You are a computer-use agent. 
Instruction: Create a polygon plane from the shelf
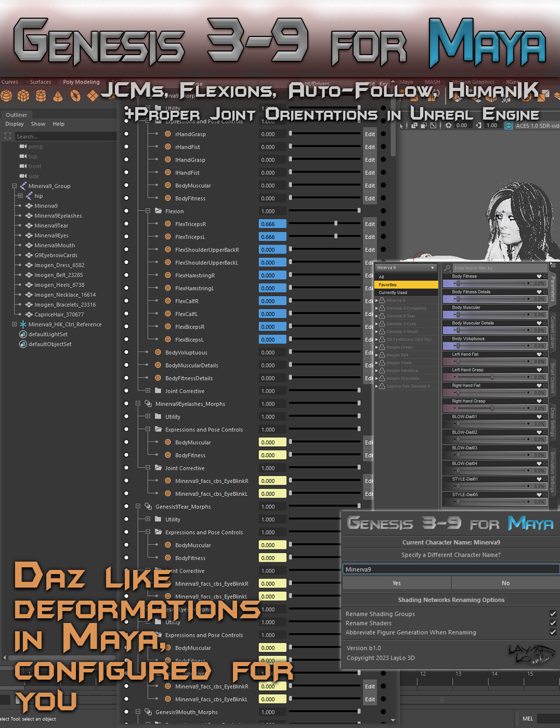[93, 96]
